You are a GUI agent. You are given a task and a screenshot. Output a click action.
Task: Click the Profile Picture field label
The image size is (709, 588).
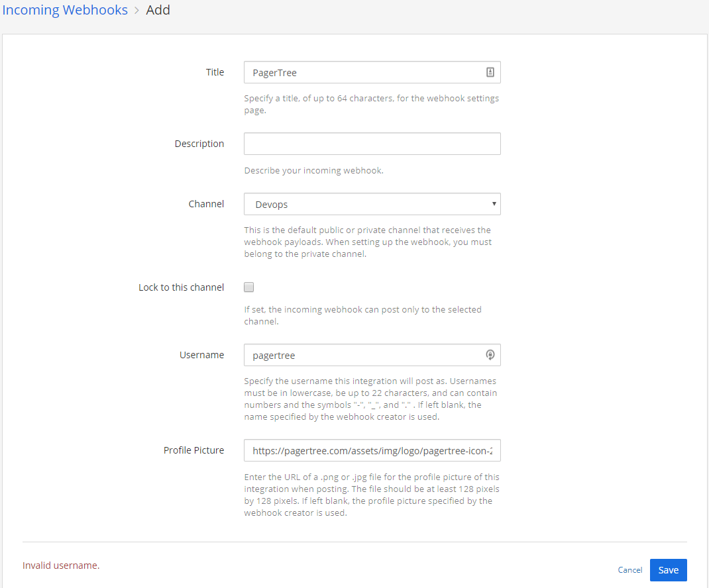[x=193, y=450]
